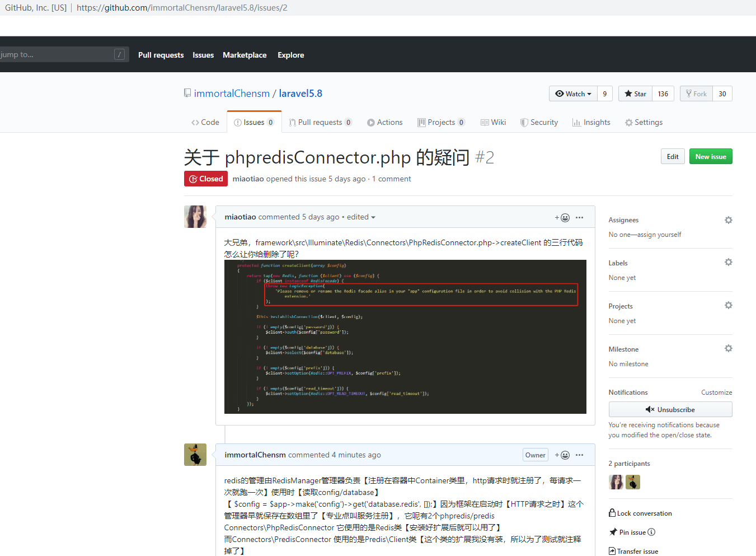756x556 pixels.
Task: Open Marketplace in top navigation
Action: pyautogui.click(x=245, y=55)
